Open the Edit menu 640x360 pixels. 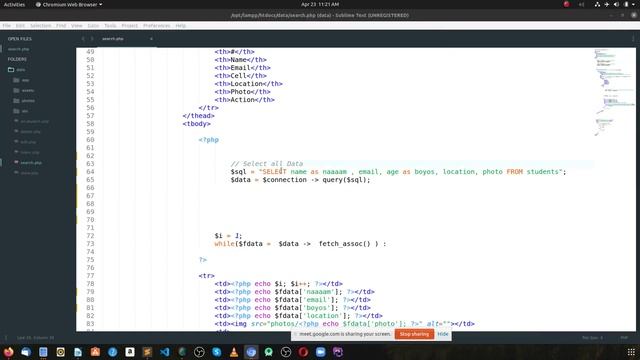pyautogui.click(x=20, y=25)
